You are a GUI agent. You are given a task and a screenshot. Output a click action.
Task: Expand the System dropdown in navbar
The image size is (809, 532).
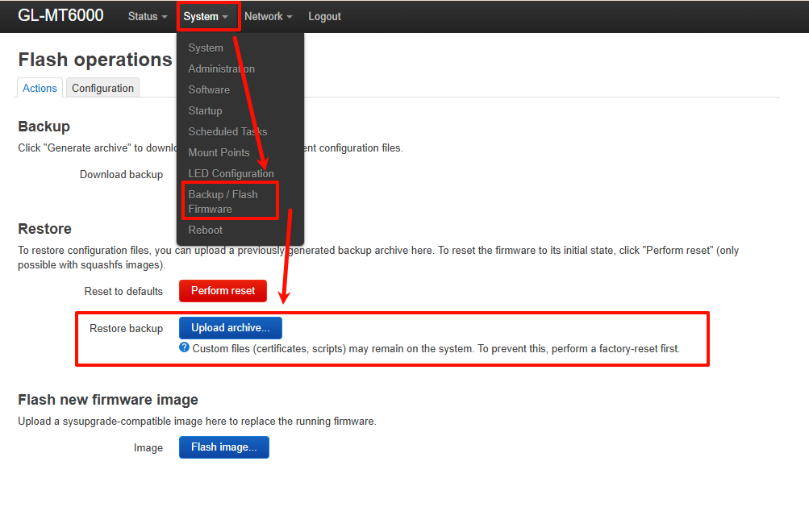[206, 16]
